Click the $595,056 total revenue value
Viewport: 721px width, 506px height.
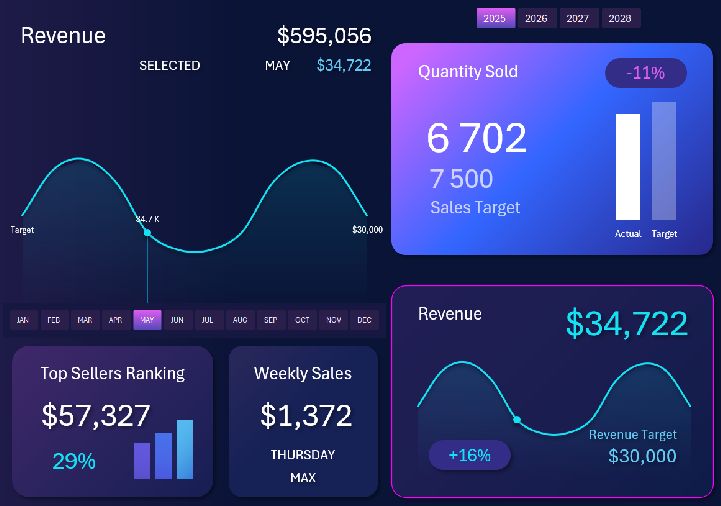coord(324,37)
